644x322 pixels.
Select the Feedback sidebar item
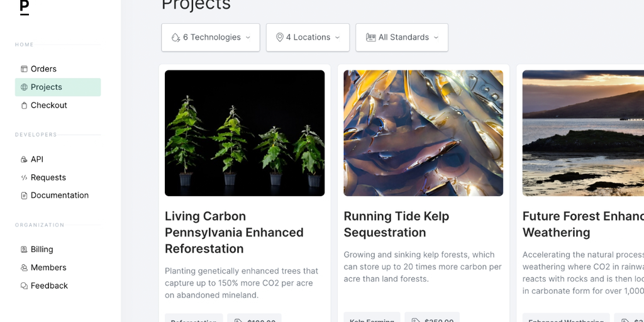pyautogui.click(x=49, y=286)
